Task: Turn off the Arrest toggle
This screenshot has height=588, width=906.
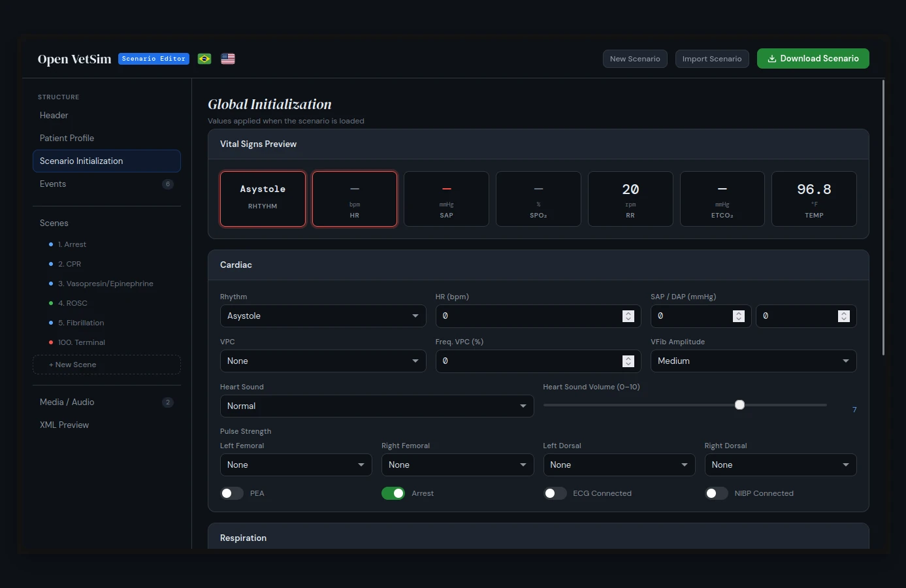Action: [393, 493]
